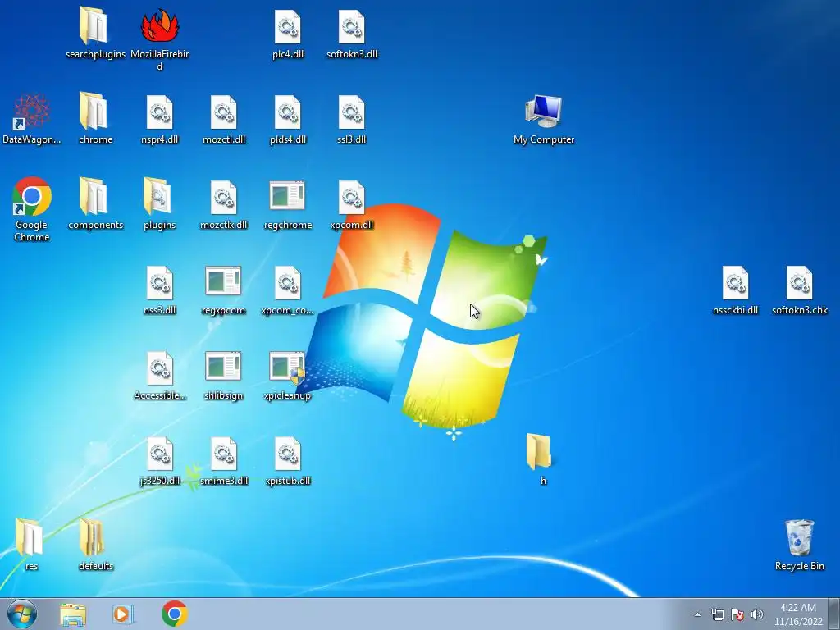
Task: Select the xpcom.dll file icon
Action: coord(351,198)
